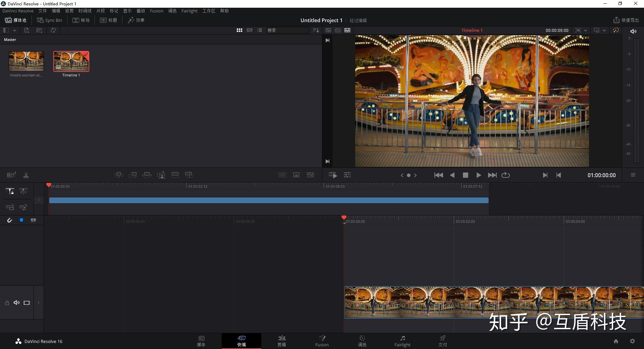Click the add track icon
This screenshot has width=644, height=349.
(x=33, y=220)
